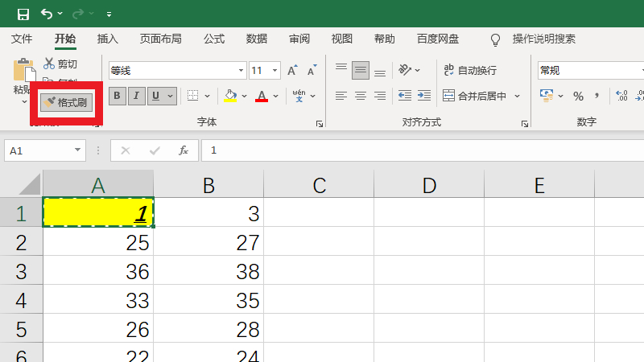Expand the Borders dropdown arrow
Viewport: 644px width, 362px height.
(208, 96)
